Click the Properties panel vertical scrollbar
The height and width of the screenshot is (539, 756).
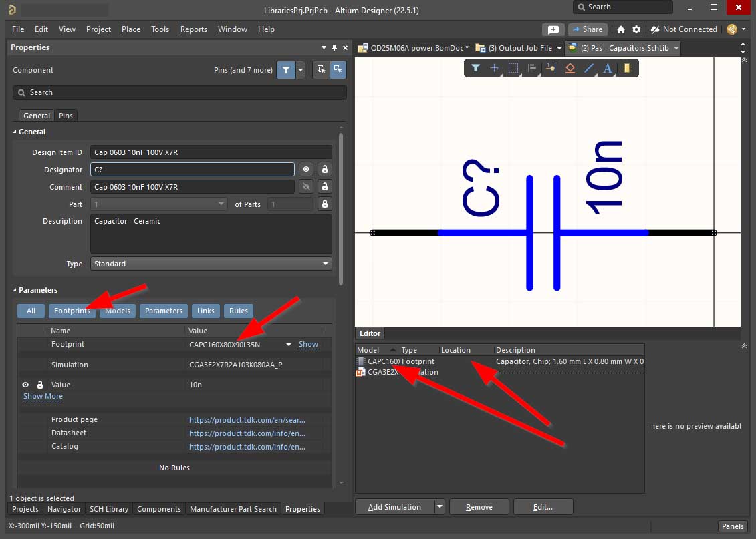pyautogui.click(x=341, y=207)
